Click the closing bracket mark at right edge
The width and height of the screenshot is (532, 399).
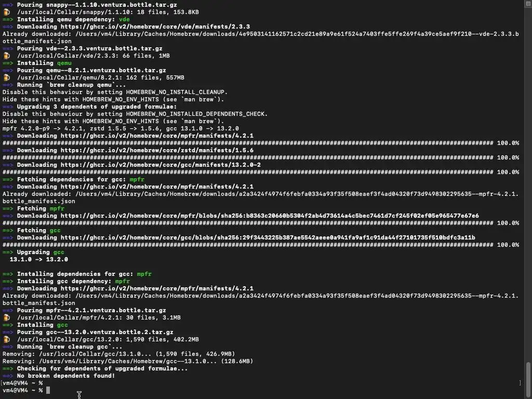click(520, 383)
